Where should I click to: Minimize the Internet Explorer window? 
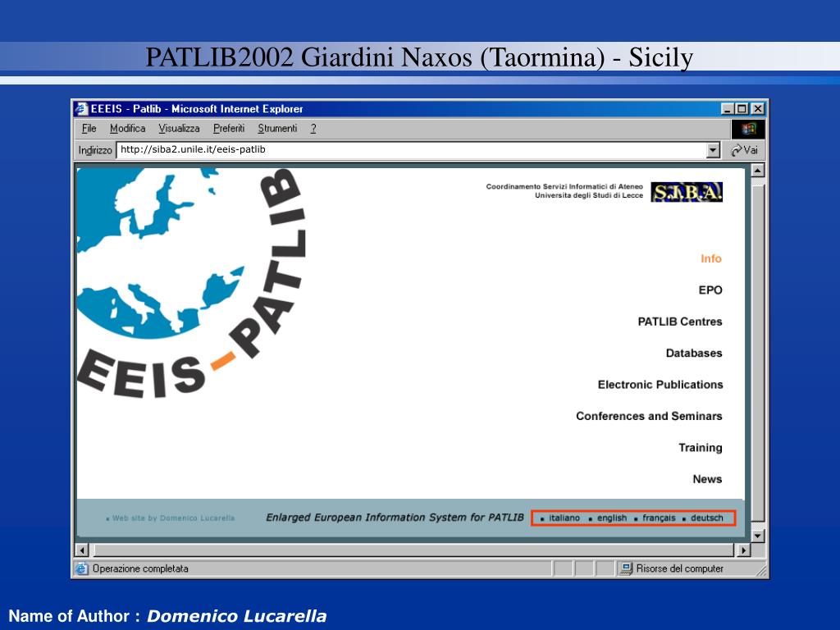tap(727, 109)
